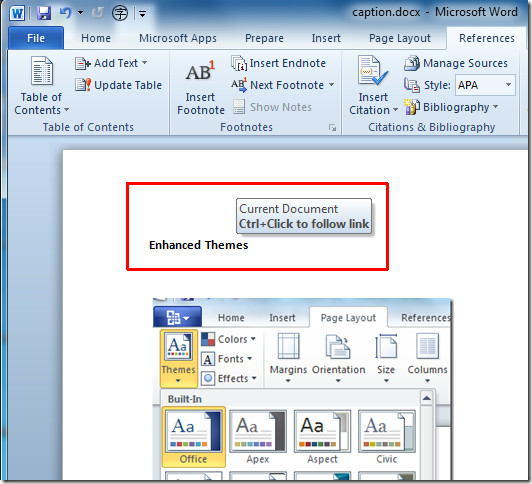This screenshot has width=532, height=484.
Task: Go to Next Footnote
Action: click(x=278, y=85)
